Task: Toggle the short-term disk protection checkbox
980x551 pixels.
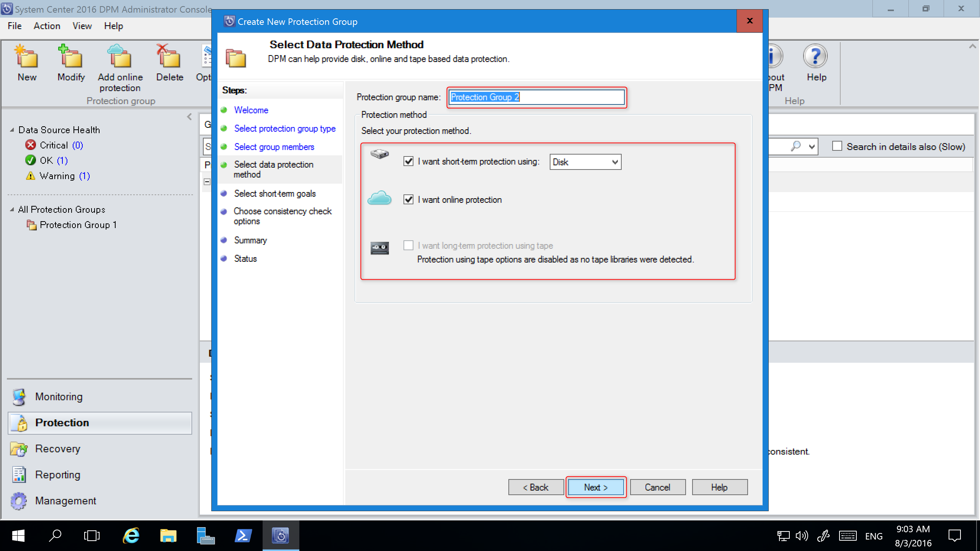Action: click(x=408, y=161)
